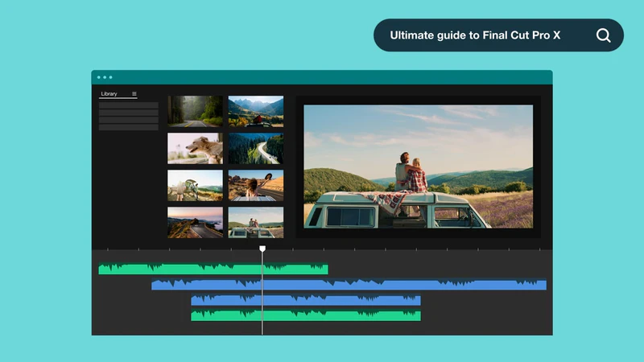Click the search field reading Ultimate guide to Final Cut Pro X
644x362 pixels.
498,35
